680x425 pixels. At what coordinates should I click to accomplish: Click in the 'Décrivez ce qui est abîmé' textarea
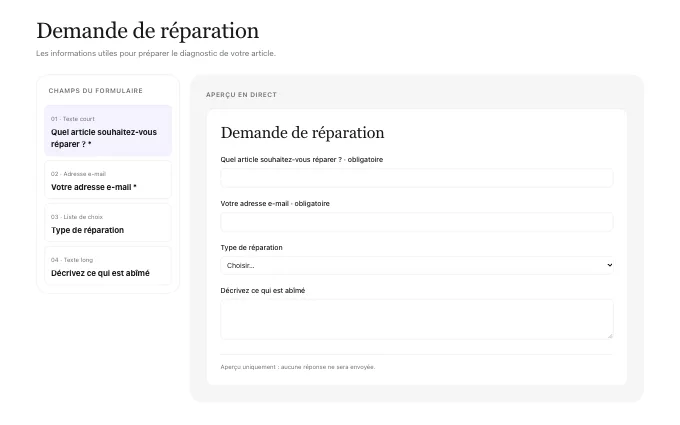pos(417,319)
